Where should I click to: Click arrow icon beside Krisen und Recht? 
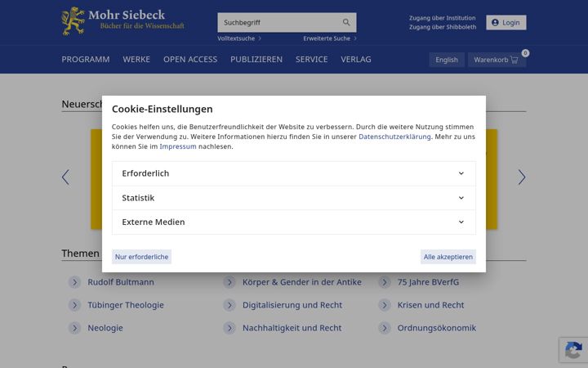pyautogui.click(x=385, y=305)
